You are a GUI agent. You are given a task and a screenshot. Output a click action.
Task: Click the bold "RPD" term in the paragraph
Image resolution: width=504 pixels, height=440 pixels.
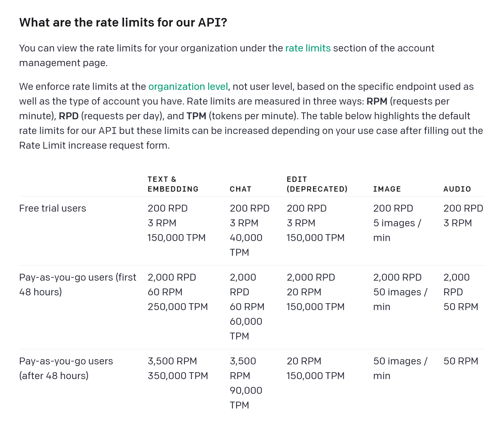click(x=69, y=116)
